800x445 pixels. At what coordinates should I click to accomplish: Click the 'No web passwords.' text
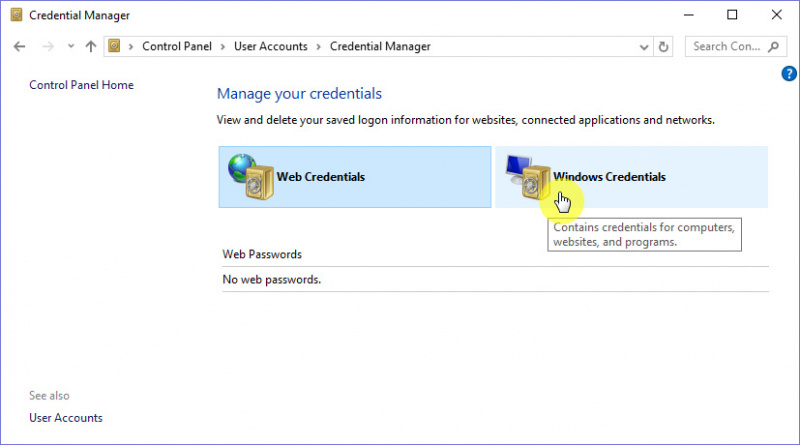(x=271, y=280)
